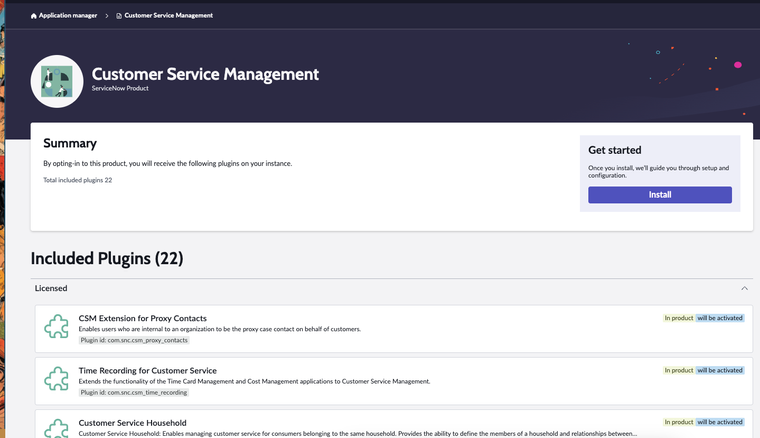The height and width of the screenshot is (438, 760).
Task: Click the Customer Service Household puzzle icon
Action: 56,428
